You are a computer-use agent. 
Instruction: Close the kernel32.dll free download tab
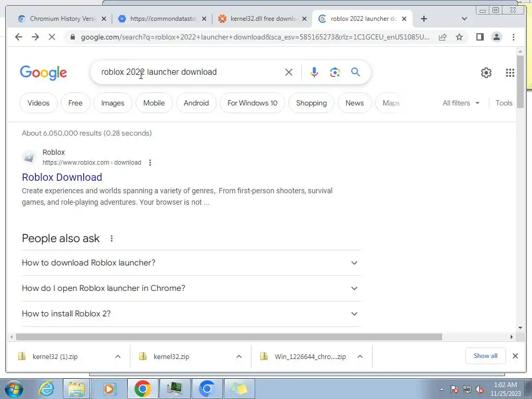click(304, 19)
